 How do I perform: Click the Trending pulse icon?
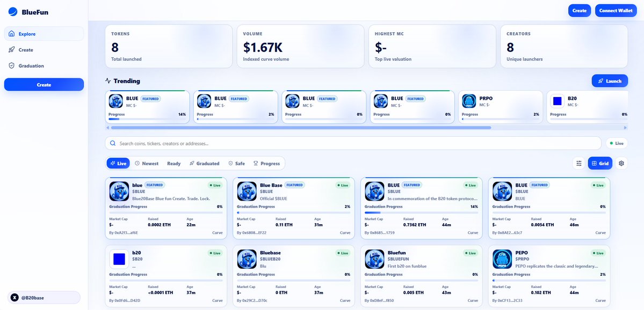coord(108,81)
